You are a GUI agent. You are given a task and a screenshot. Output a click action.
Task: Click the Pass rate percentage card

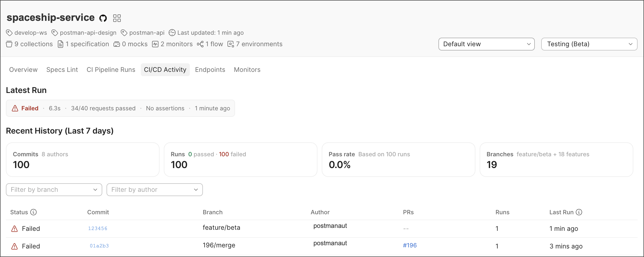pyautogui.click(x=398, y=159)
